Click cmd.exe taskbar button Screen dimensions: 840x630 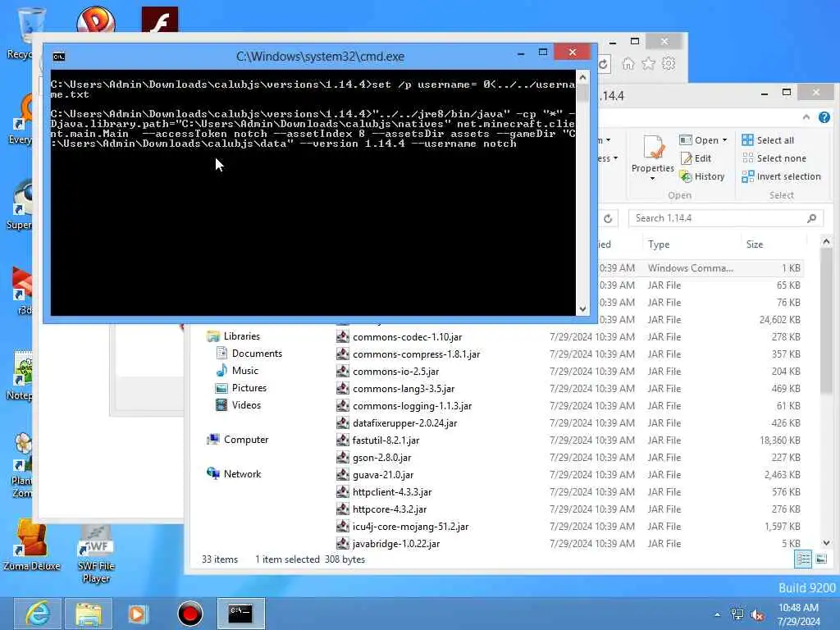[240, 614]
